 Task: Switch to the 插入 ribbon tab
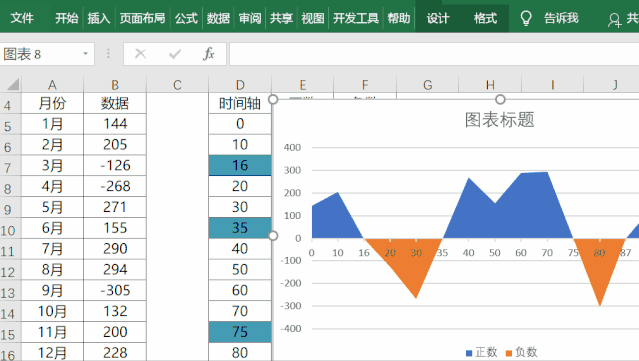[x=99, y=18]
